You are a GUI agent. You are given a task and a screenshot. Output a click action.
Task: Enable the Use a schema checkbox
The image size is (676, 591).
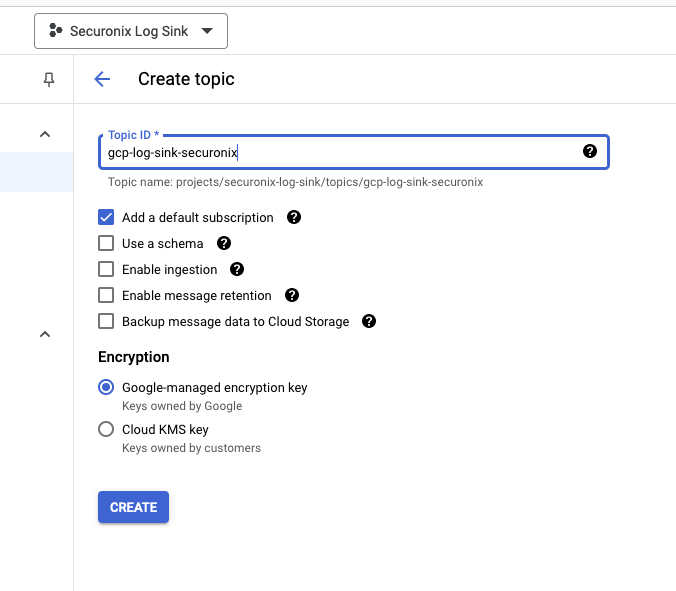[x=106, y=243]
